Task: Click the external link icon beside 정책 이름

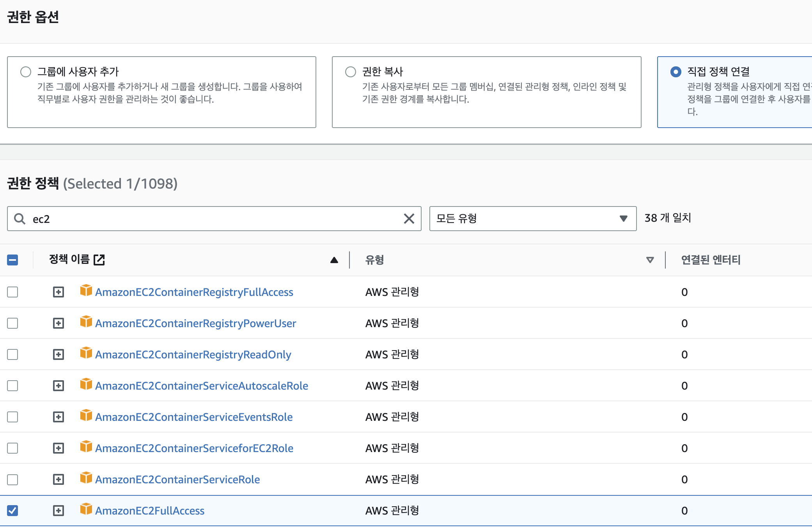Action: pyautogui.click(x=99, y=260)
